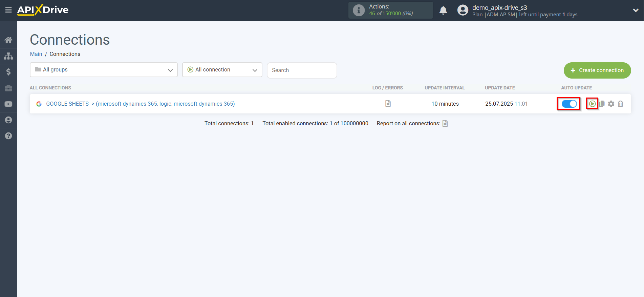Image resolution: width=644 pixels, height=297 pixels.
Task: Click the Total enabled connections text
Action: 315,123
